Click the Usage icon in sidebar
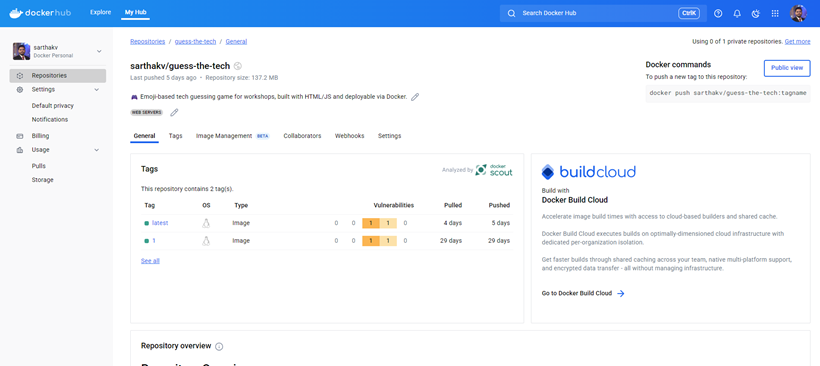820x366 pixels. click(20, 150)
